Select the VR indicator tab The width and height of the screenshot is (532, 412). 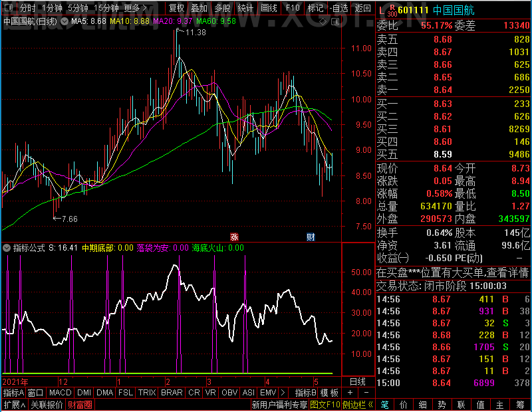tap(211, 392)
